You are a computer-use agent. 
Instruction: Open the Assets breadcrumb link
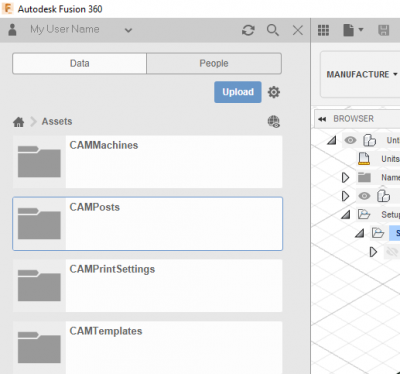[57, 121]
